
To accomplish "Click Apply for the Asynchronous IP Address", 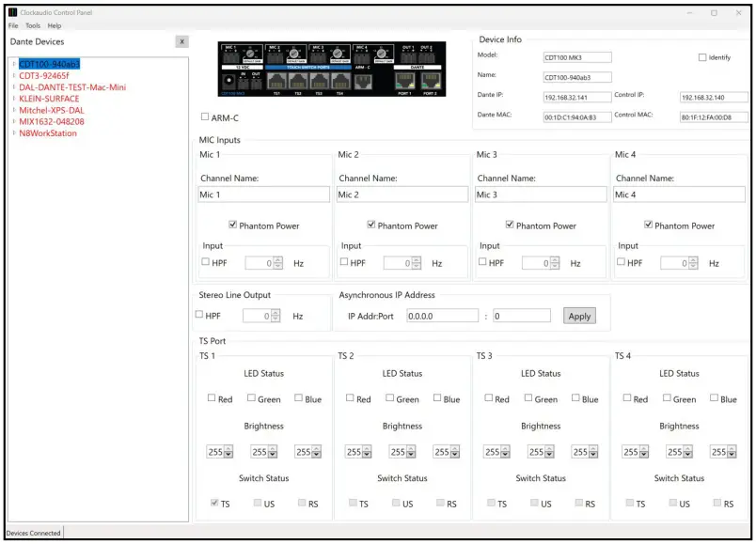I will click(578, 317).
